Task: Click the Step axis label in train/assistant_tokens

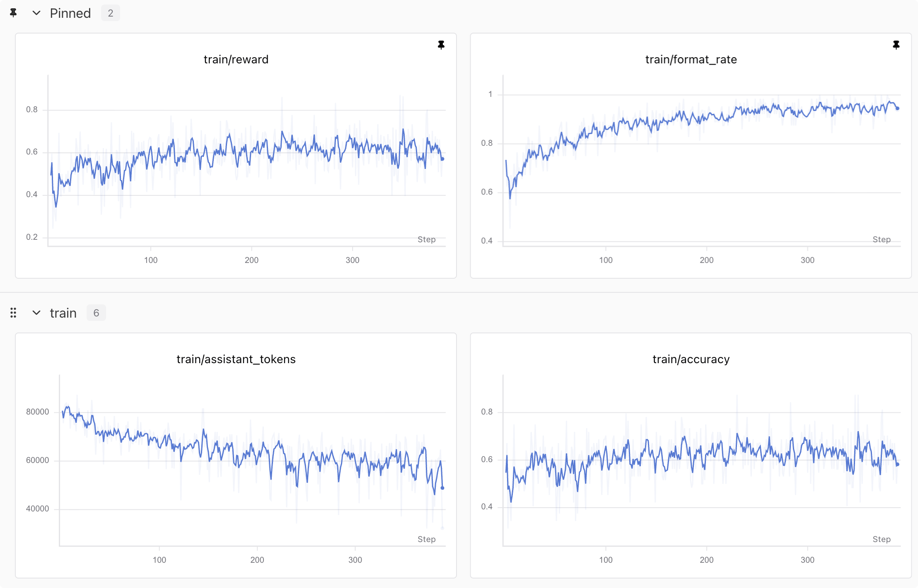Action: coord(427,539)
